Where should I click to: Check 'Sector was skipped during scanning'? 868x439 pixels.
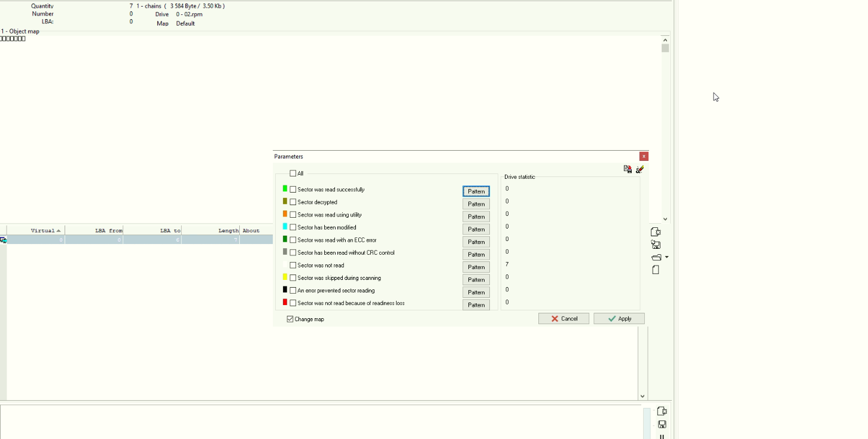click(x=293, y=278)
